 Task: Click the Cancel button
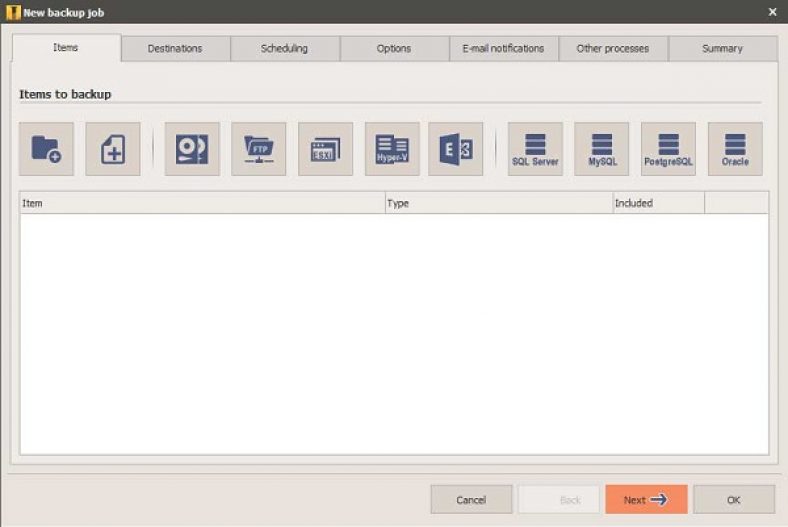click(x=471, y=499)
